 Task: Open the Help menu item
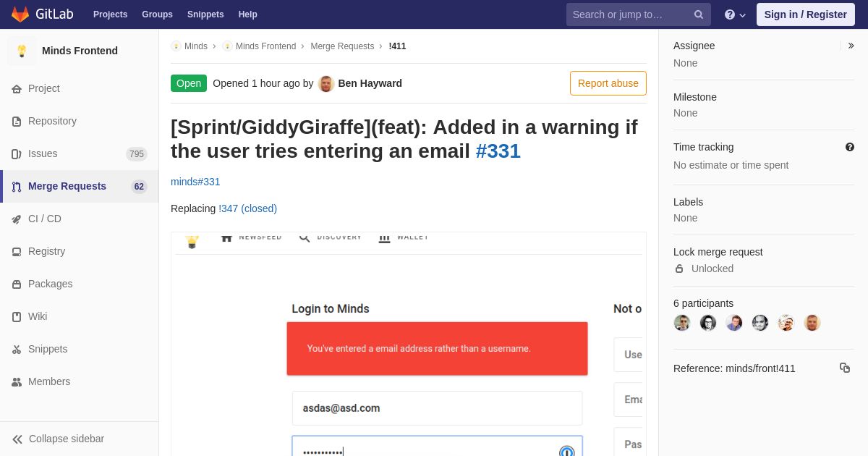click(x=248, y=14)
